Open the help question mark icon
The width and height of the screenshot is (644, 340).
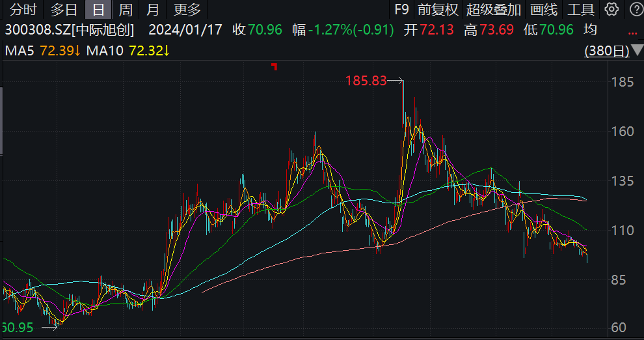[x=637, y=9]
